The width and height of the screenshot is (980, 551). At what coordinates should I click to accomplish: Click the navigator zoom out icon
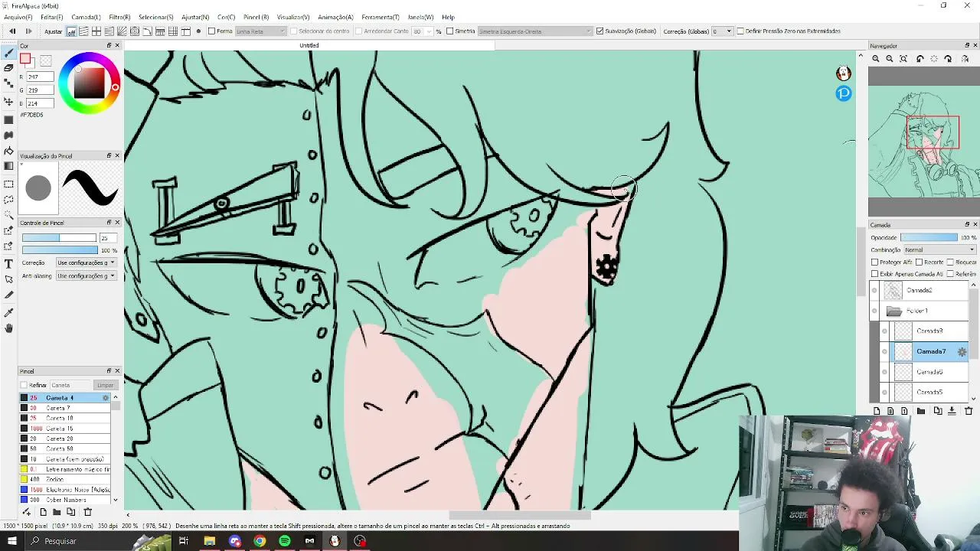890,59
